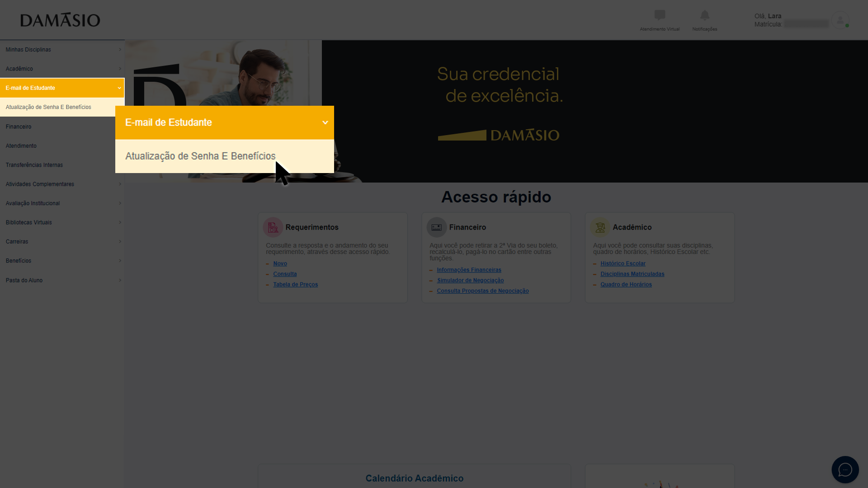Image resolution: width=868 pixels, height=488 pixels.
Task: Open the Novo requerimento link
Action: coord(280,263)
